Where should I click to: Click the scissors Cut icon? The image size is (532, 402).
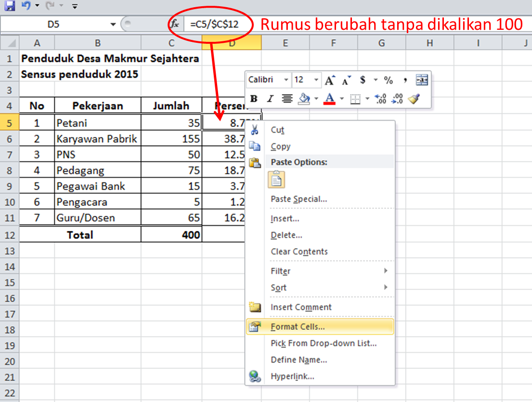[x=255, y=130]
